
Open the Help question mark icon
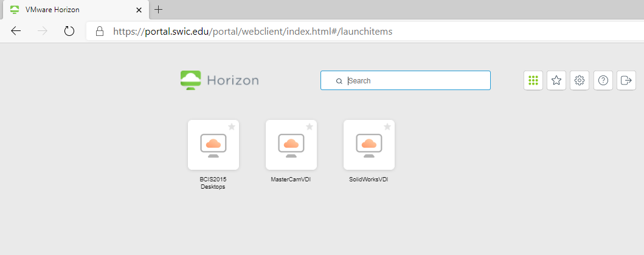603,80
